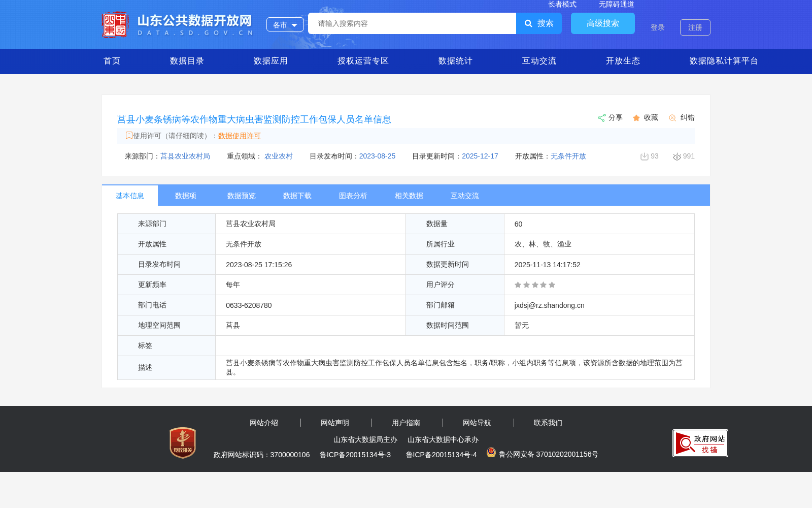Click the email jxdsj@rz.shandong.cn
The width and height of the screenshot is (812, 508).
point(550,305)
